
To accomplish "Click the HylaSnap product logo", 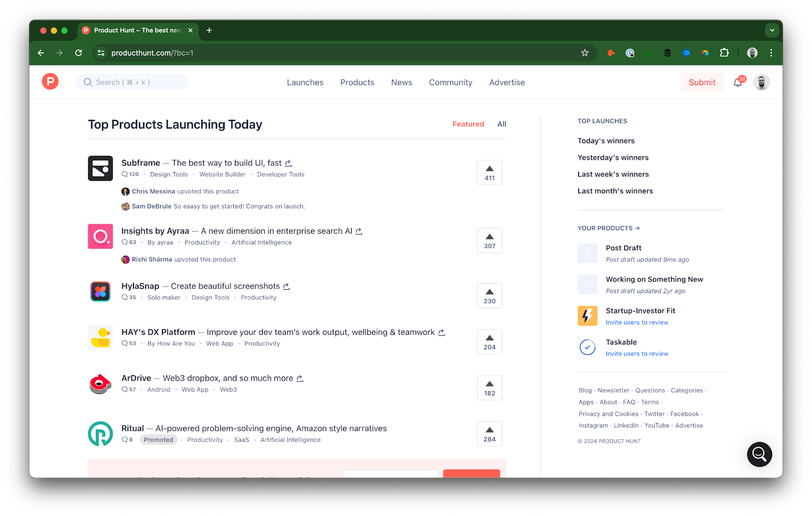I will tap(100, 292).
